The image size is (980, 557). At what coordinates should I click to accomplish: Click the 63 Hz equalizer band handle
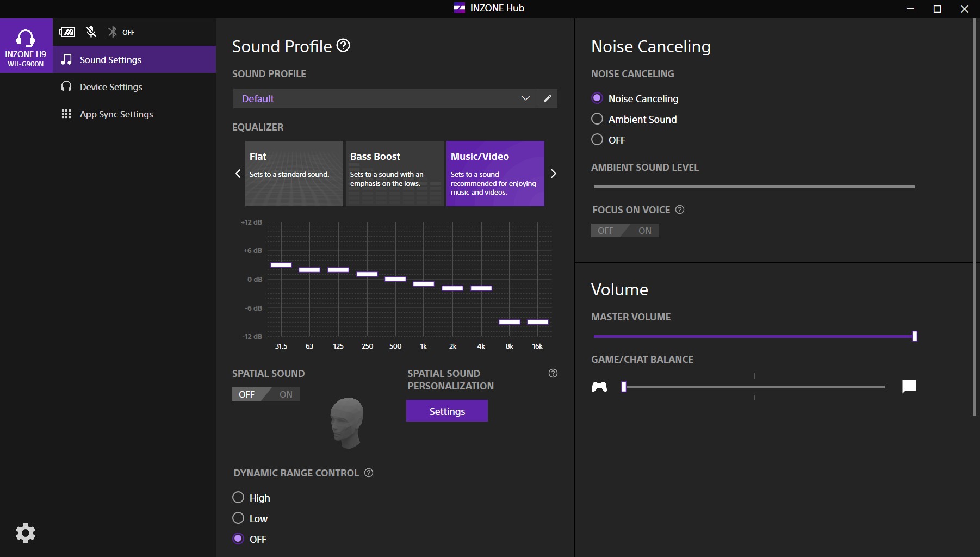309,270
